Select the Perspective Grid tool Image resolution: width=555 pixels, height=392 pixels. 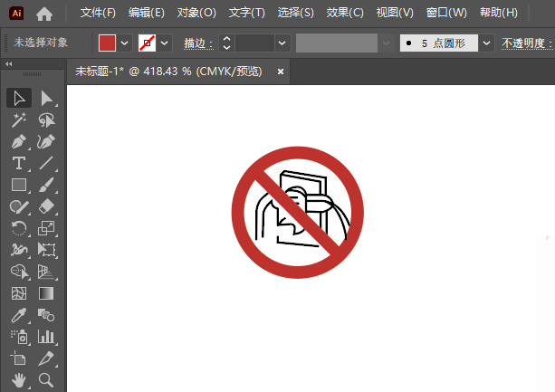(46, 272)
